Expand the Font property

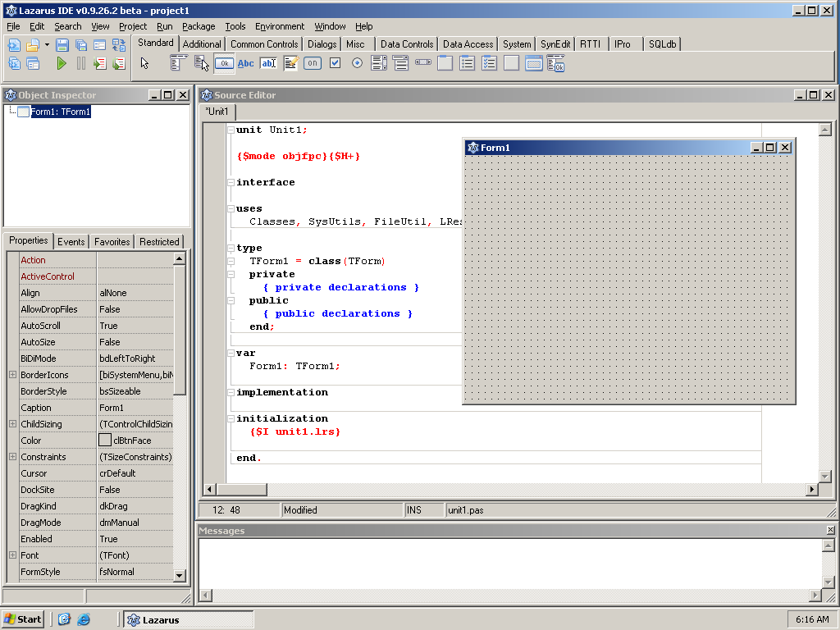pyautogui.click(x=13, y=555)
